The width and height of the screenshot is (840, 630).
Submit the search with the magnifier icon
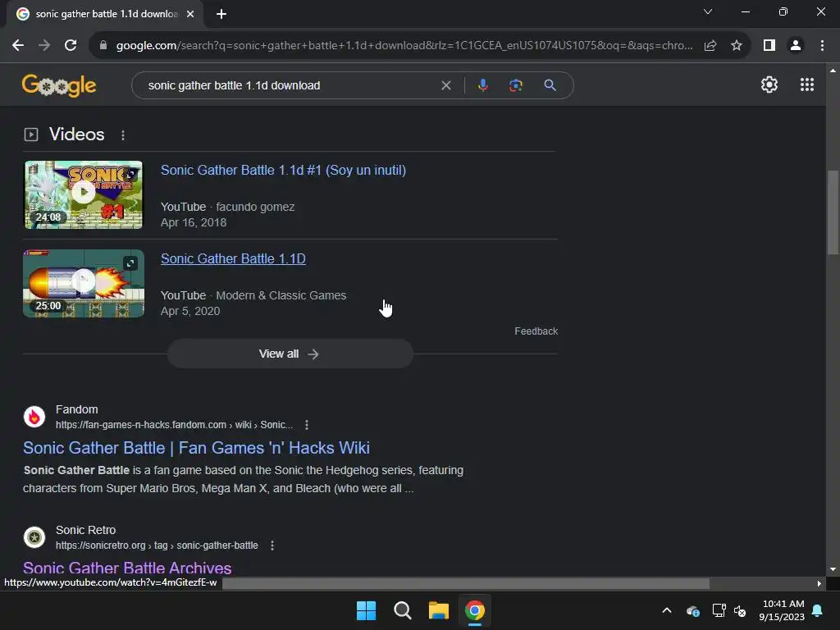point(550,85)
